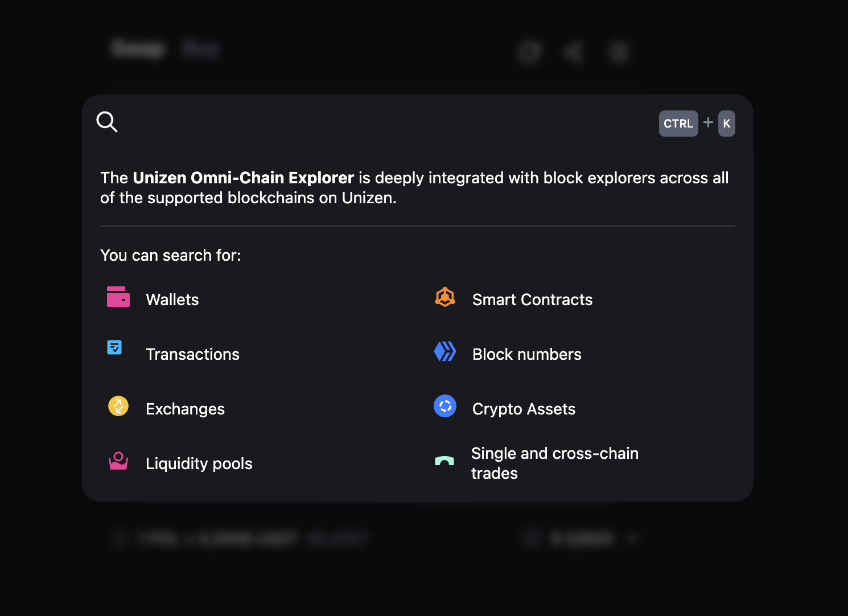
Task: Click the blue Block numbers icon
Action: click(x=445, y=351)
